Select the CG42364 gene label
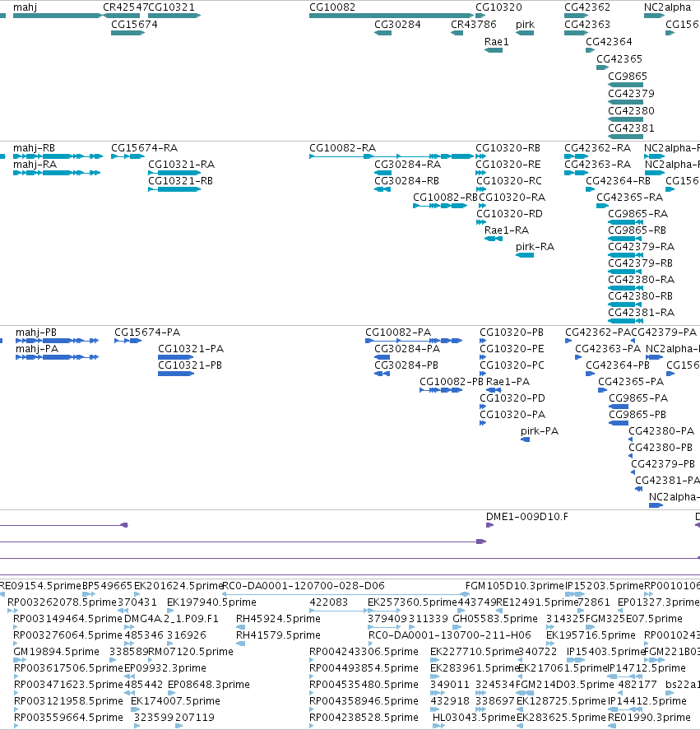 click(x=609, y=41)
